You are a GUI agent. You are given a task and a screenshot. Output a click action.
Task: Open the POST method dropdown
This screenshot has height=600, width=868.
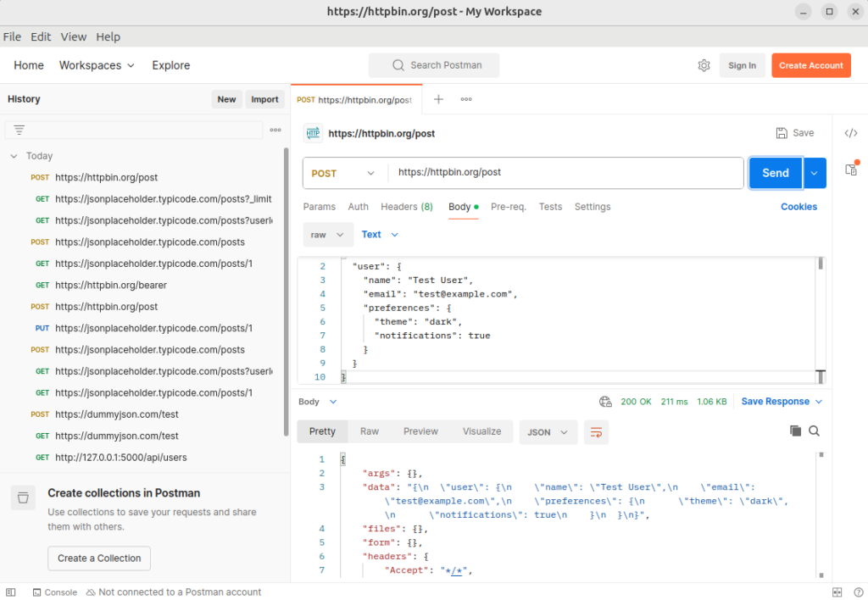point(343,173)
